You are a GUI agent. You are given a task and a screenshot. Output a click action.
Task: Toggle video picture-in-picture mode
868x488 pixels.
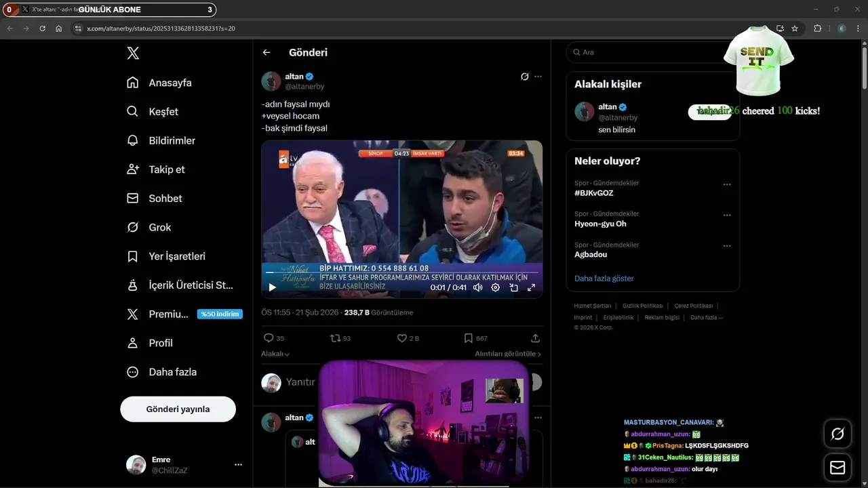pyautogui.click(x=513, y=287)
